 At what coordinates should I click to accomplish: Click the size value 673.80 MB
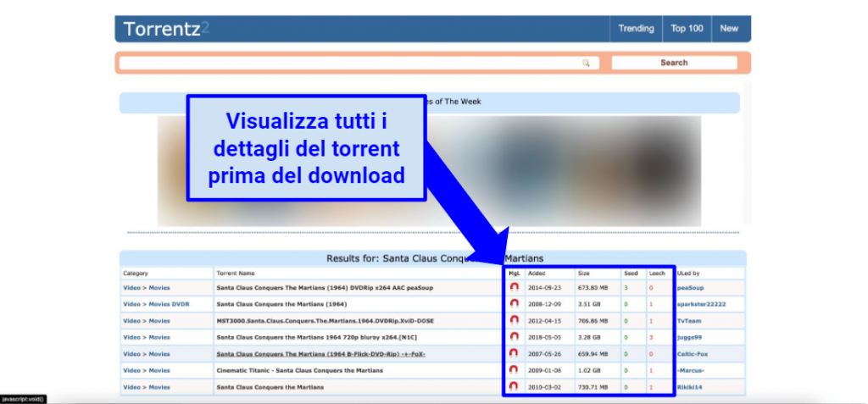(593, 288)
